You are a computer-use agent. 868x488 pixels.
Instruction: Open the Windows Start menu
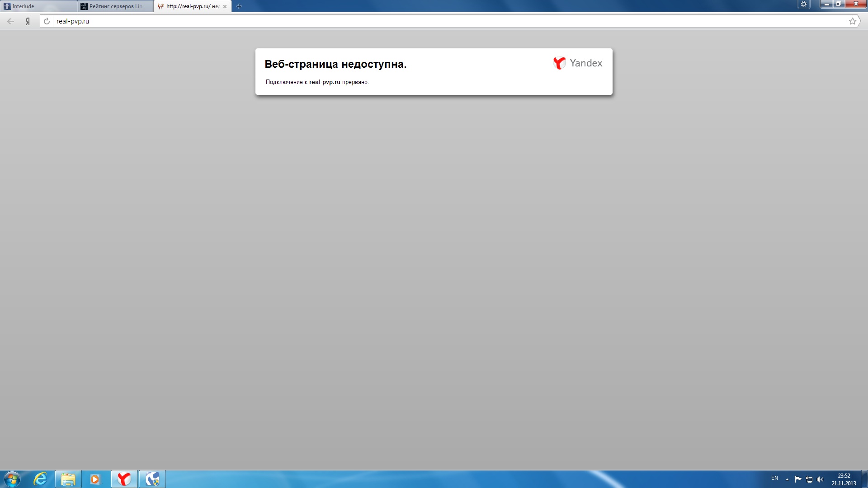click(12, 479)
